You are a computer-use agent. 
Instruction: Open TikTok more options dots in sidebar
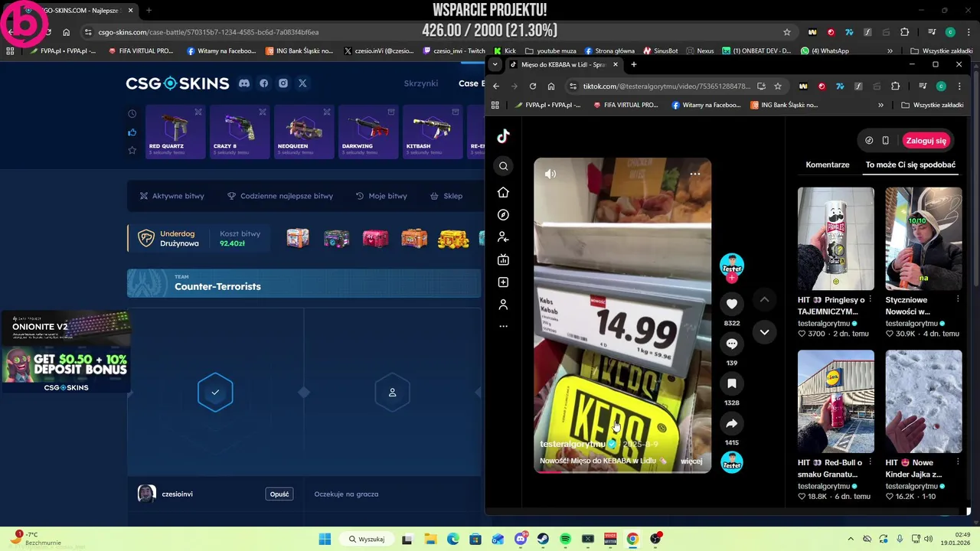tap(503, 326)
